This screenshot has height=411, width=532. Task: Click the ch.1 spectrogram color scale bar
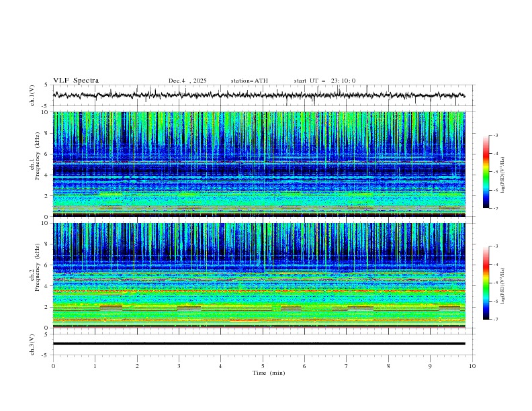pos(486,172)
